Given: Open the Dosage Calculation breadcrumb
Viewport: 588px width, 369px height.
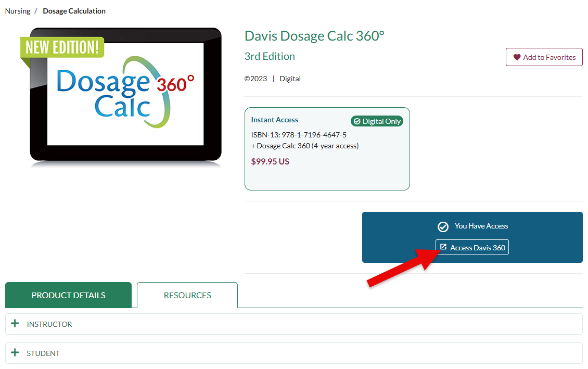Looking at the screenshot, I should (x=74, y=11).
